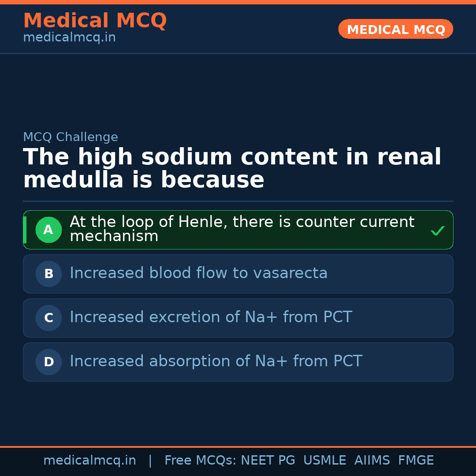Open the Medical MCQ title logo
Viewport: 476px width, 476px height.
click(95, 21)
